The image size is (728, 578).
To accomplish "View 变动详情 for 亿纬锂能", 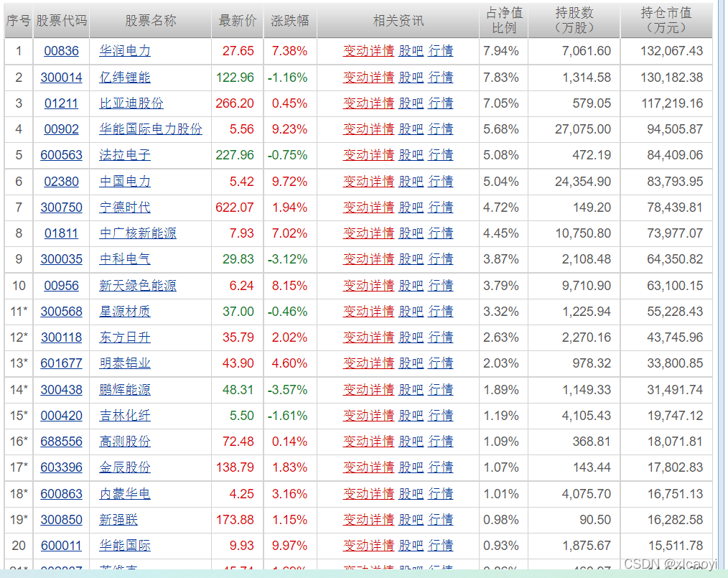I will coord(368,77).
